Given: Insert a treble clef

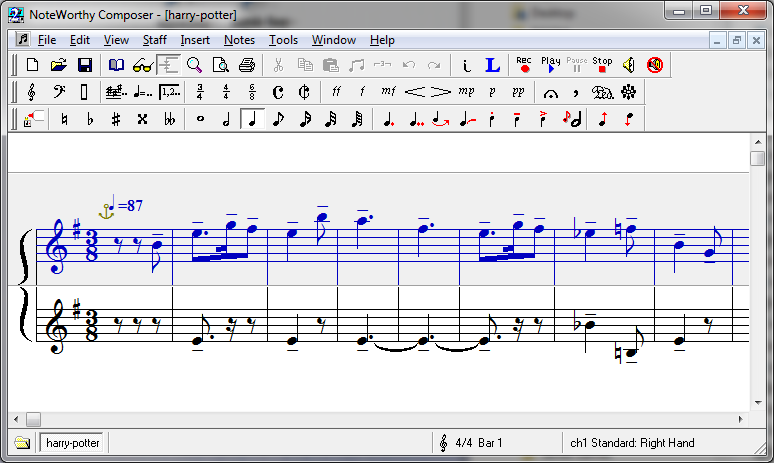Looking at the screenshot, I should [x=32, y=92].
